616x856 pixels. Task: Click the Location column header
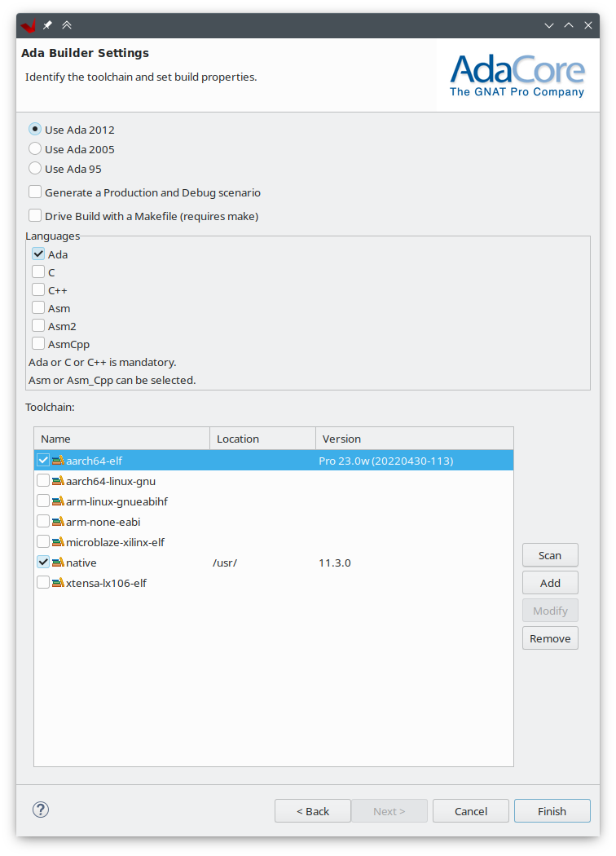[x=263, y=439]
